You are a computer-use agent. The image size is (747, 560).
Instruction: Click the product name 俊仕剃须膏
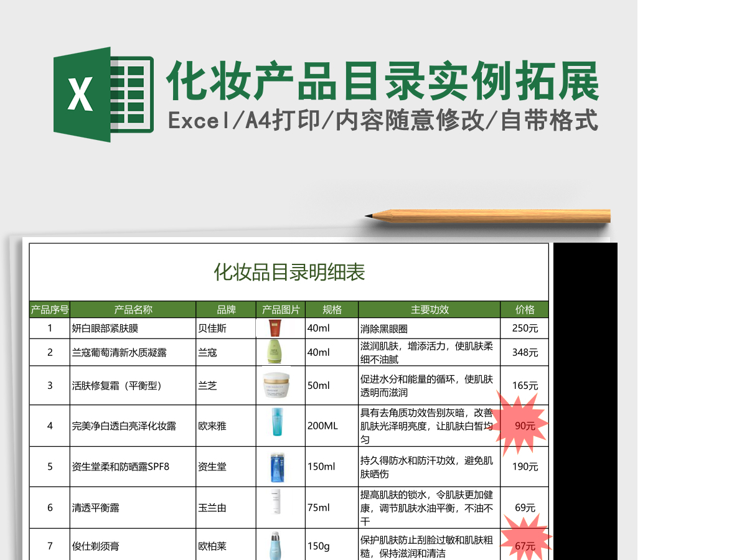click(x=95, y=546)
